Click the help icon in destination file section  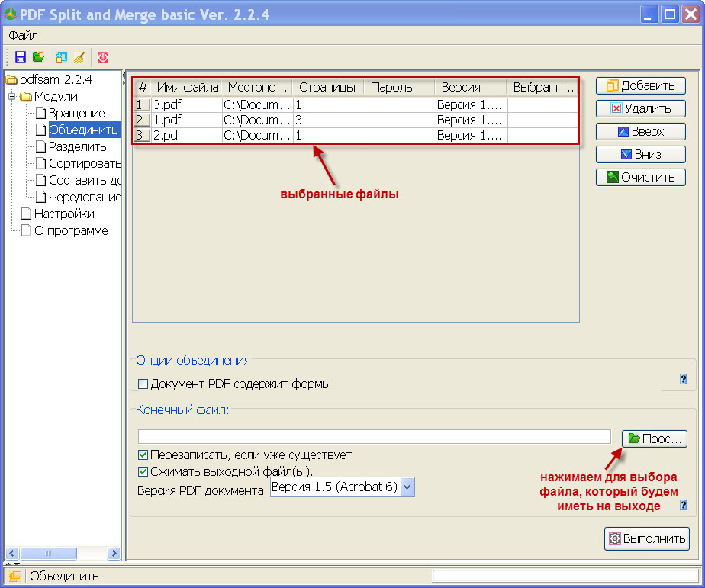pyautogui.click(x=684, y=505)
